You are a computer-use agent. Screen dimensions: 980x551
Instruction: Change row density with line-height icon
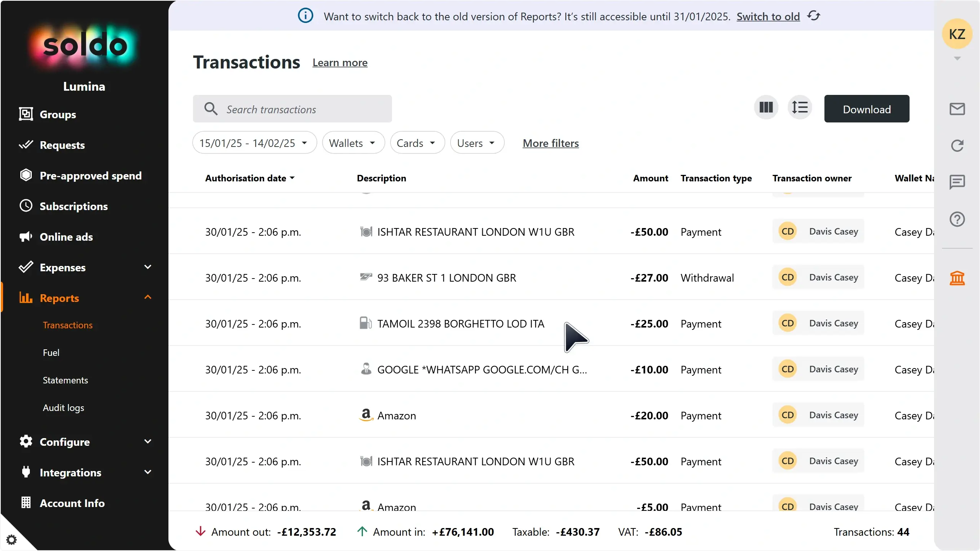[800, 108]
